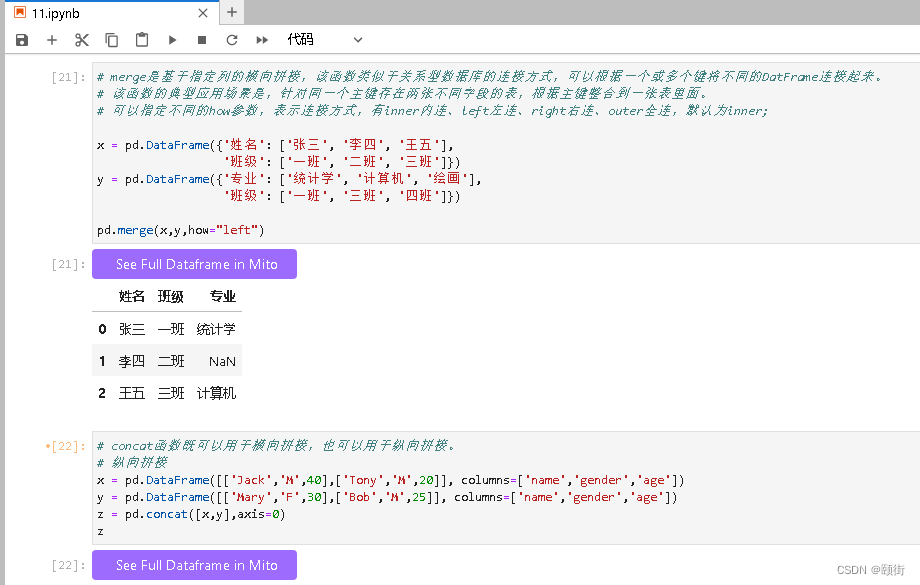The image size is (920, 585).
Task: Copy the selected cell with the copy icon
Action: [x=110, y=39]
